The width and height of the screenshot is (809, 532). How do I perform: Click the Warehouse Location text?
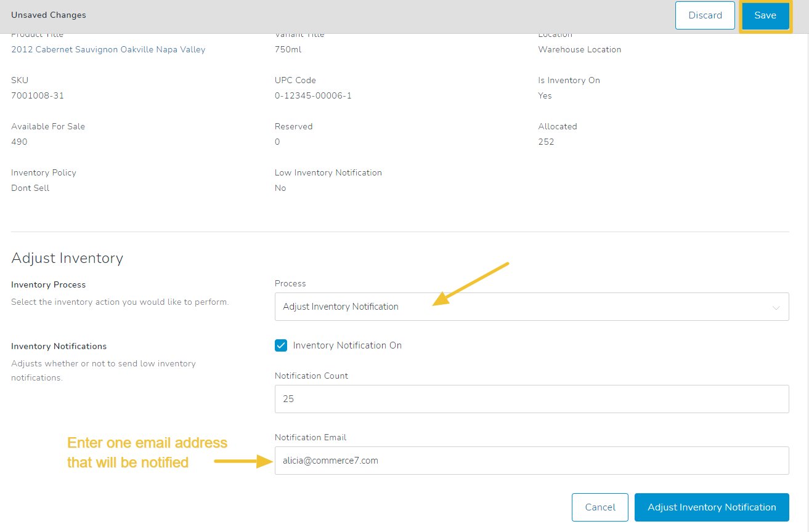point(579,49)
